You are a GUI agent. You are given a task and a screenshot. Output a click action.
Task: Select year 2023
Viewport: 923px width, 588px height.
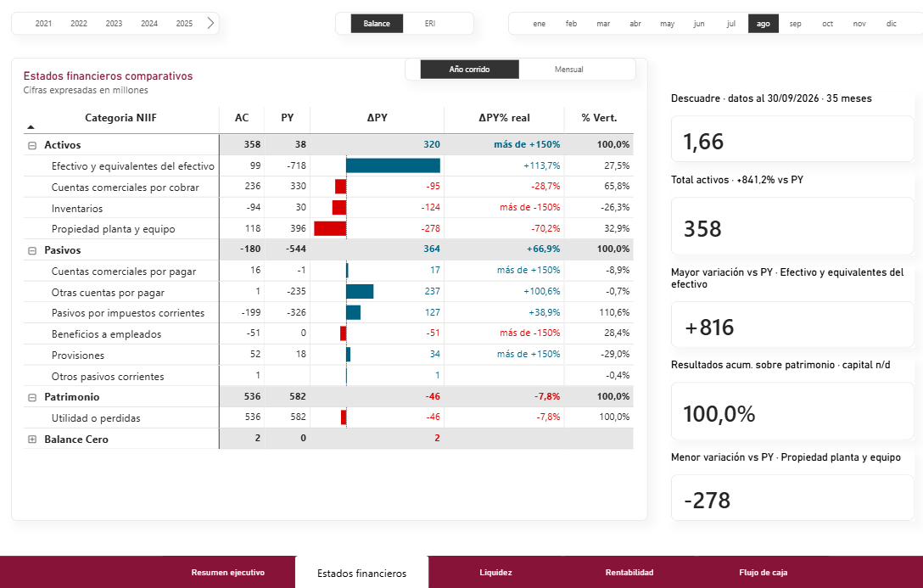point(115,24)
